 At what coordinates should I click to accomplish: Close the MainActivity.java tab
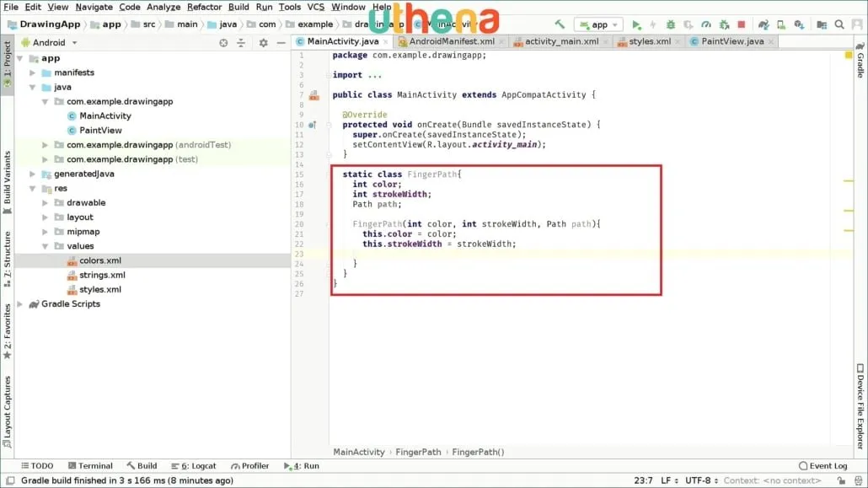click(x=387, y=42)
